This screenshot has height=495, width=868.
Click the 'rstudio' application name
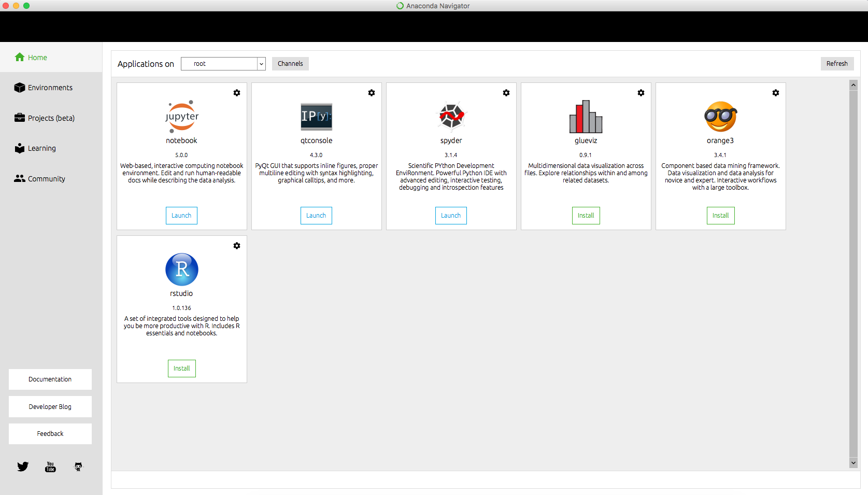[x=181, y=293]
